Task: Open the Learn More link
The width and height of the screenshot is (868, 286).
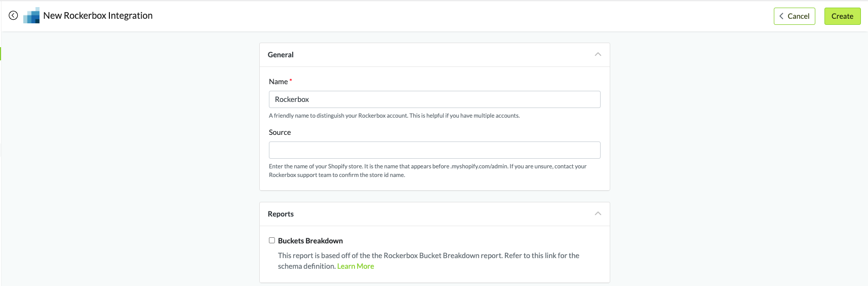Action: point(356,266)
